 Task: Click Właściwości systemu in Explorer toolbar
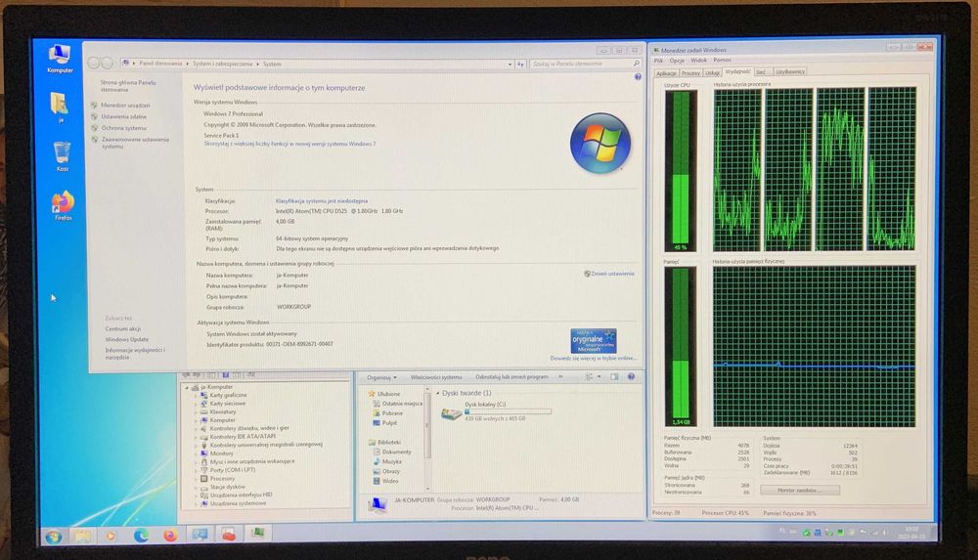(x=436, y=377)
